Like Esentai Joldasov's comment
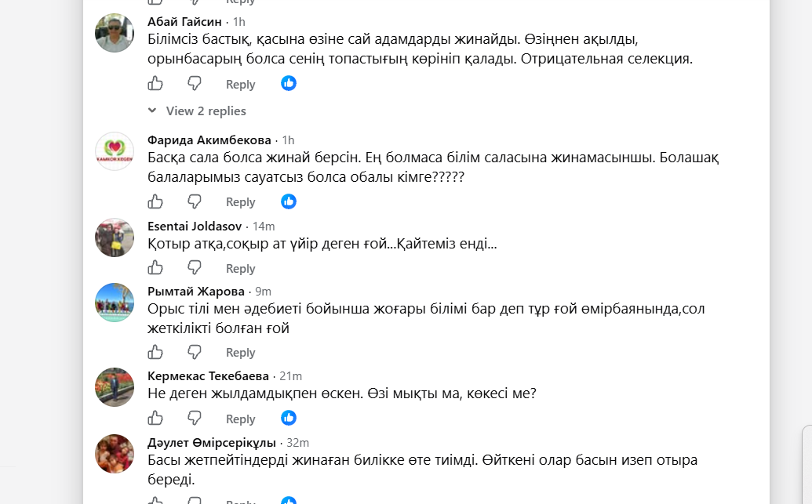812x504 pixels. [x=155, y=267]
